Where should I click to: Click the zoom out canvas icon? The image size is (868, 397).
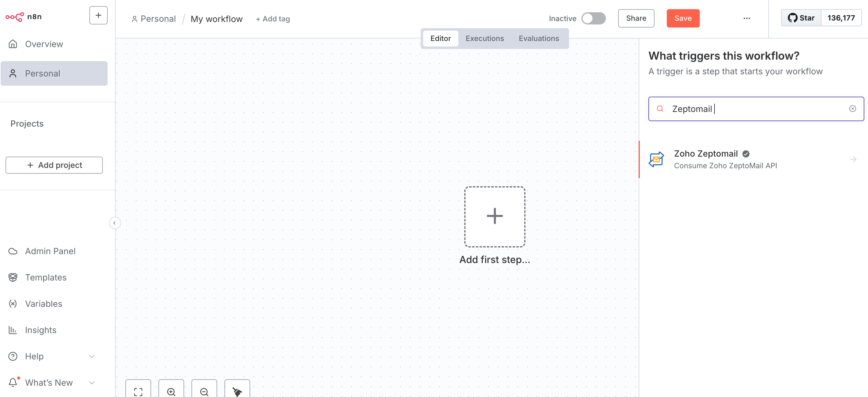tap(204, 391)
